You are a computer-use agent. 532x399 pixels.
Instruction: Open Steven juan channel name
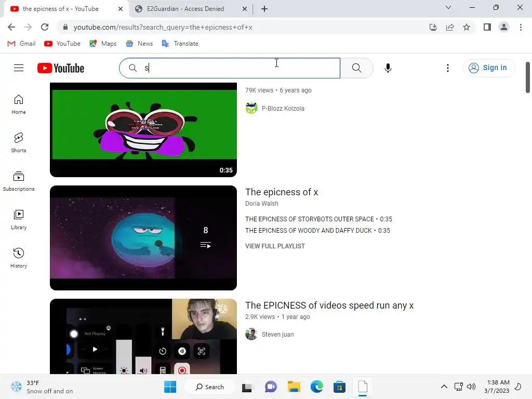point(277,334)
